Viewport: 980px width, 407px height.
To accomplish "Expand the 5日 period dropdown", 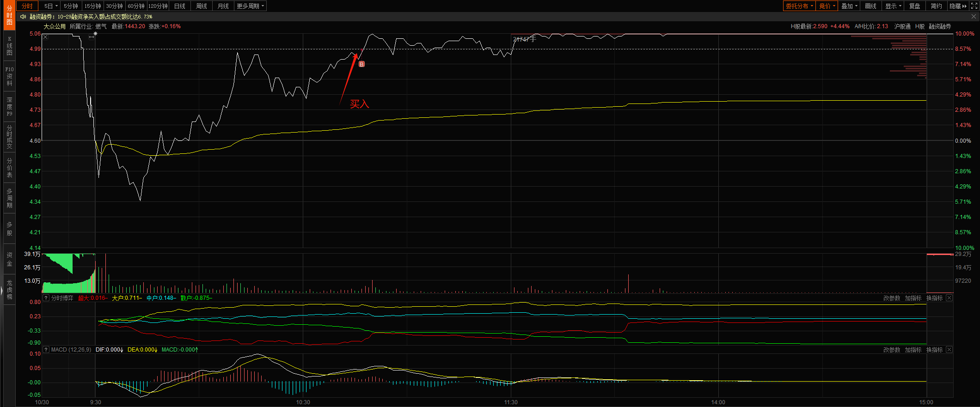I will 51,6.
